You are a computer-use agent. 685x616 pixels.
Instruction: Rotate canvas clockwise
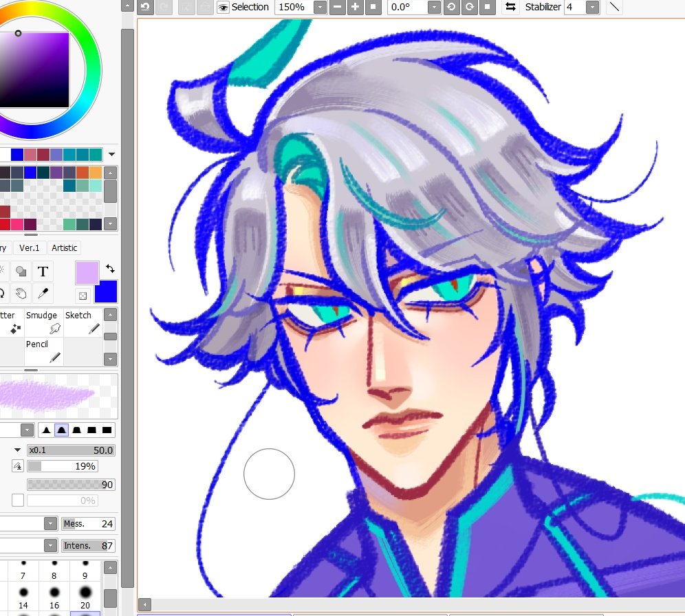(469, 7)
